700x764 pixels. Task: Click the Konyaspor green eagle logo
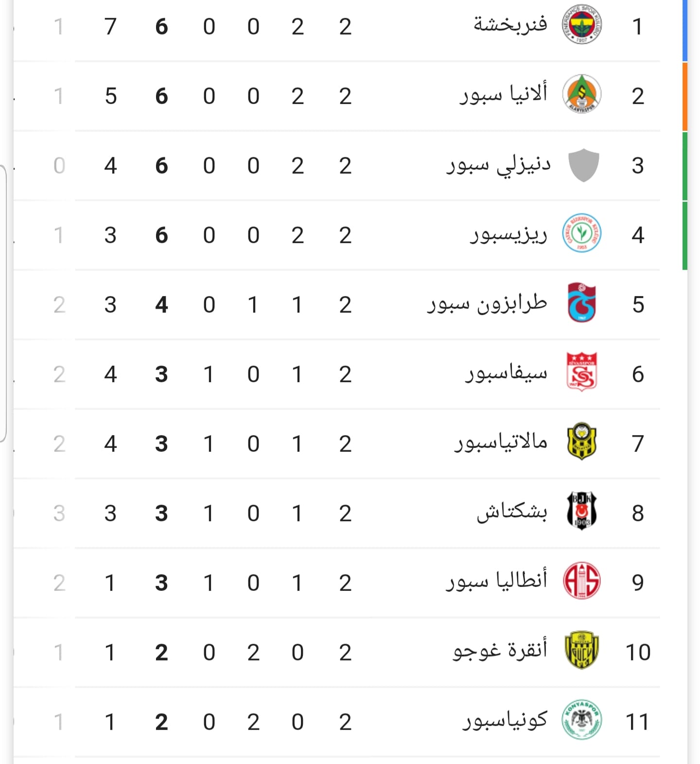point(581,720)
